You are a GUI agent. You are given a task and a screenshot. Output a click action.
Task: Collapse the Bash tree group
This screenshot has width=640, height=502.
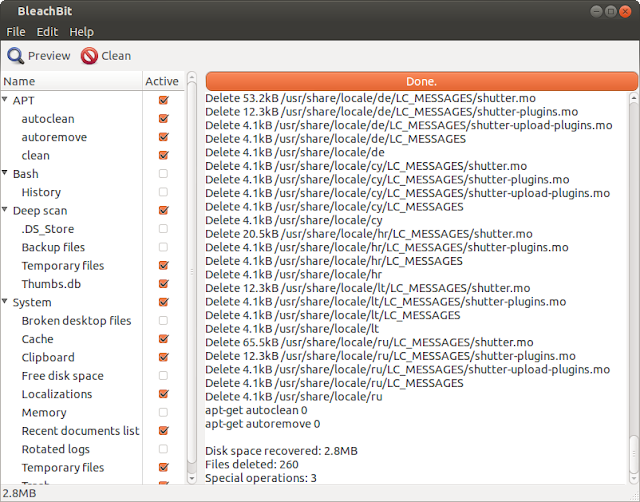(5, 173)
